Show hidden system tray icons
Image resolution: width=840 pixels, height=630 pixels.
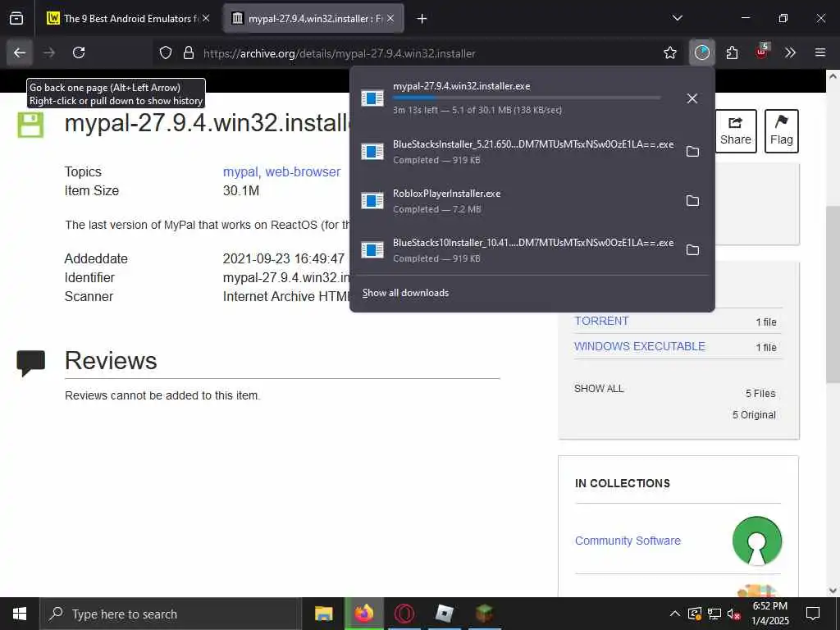point(675,614)
